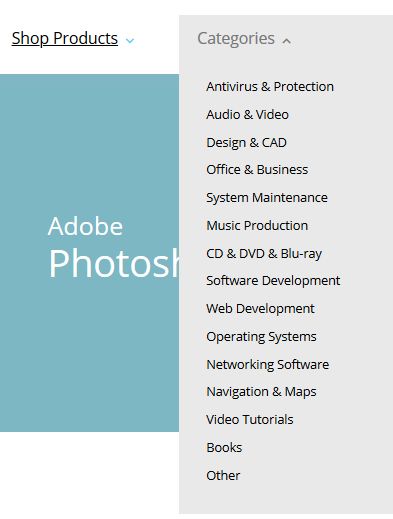Collapse Categories using the up arrow
Screen dimensions: 393x519
286,41
